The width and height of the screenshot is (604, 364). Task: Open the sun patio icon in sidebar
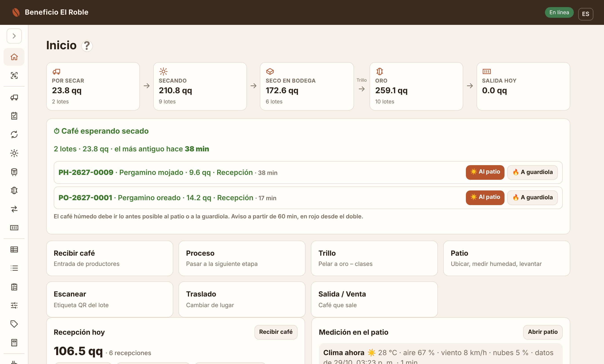pyautogui.click(x=14, y=153)
